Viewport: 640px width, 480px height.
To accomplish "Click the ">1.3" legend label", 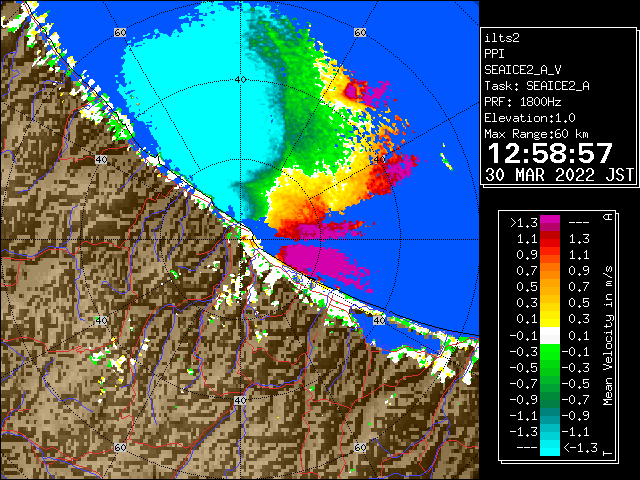I will 523,223.
